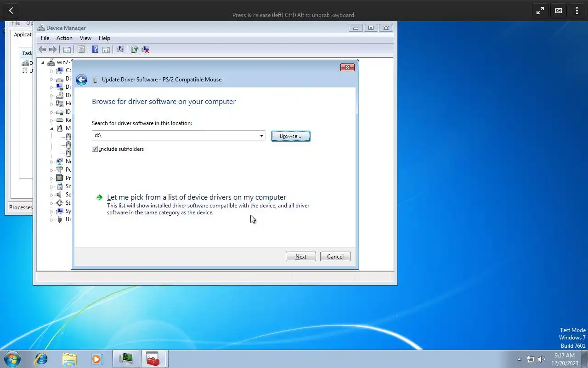Screen dimensions: 588x368
Task: Select the IDE controllers category icon
Action: 59,112
